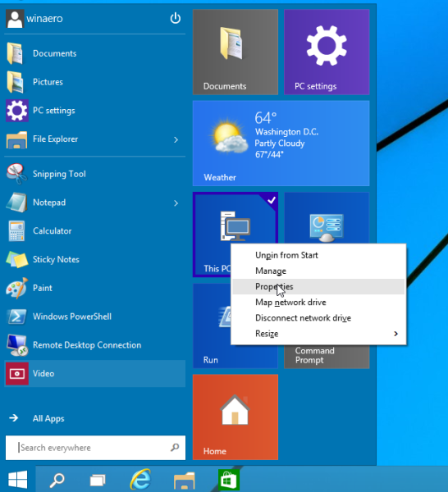The height and width of the screenshot is (492, 448).
Task: Open Documents folder icon in left list
Action: click(15, 53)
